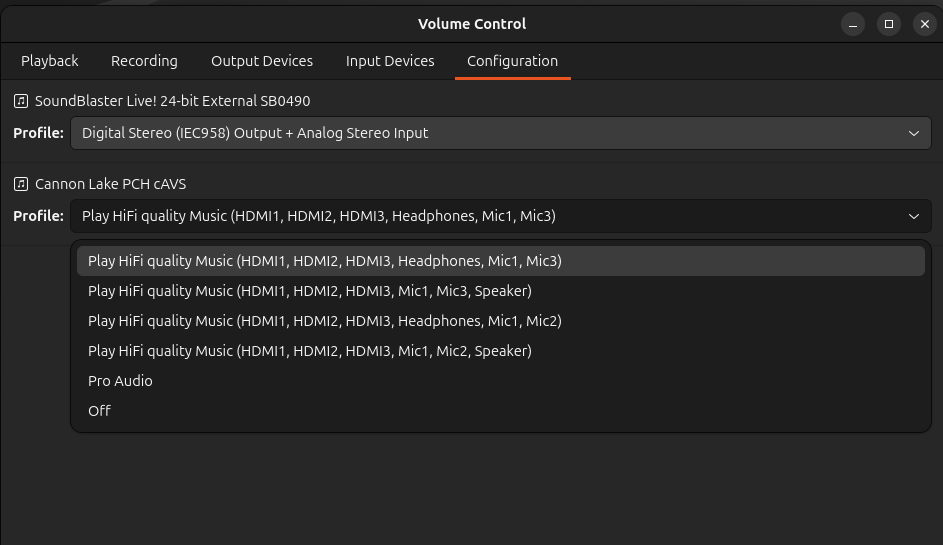
Task: Click the Cannon Lake profile dropdown arrow
Action: click(913, 216)
